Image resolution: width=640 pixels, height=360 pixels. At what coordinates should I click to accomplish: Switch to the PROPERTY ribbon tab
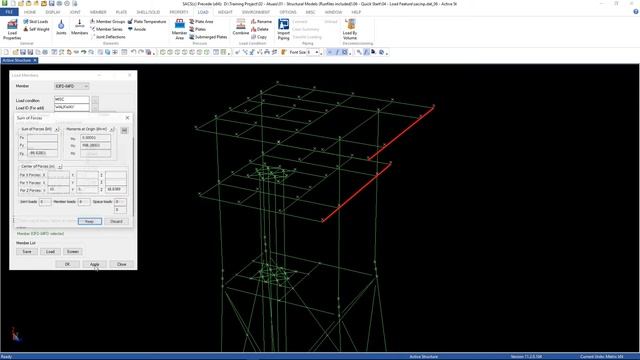tap(179, 12)
